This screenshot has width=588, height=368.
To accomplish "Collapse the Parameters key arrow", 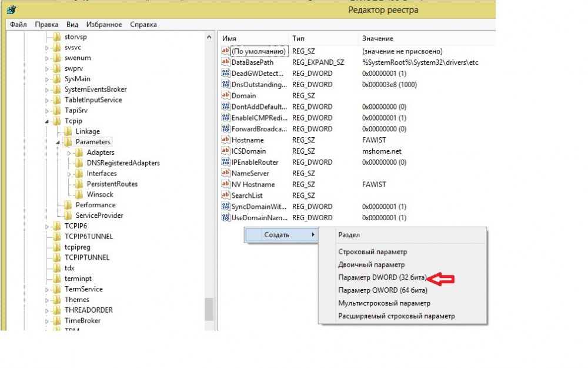I will (x=58, y=142).
